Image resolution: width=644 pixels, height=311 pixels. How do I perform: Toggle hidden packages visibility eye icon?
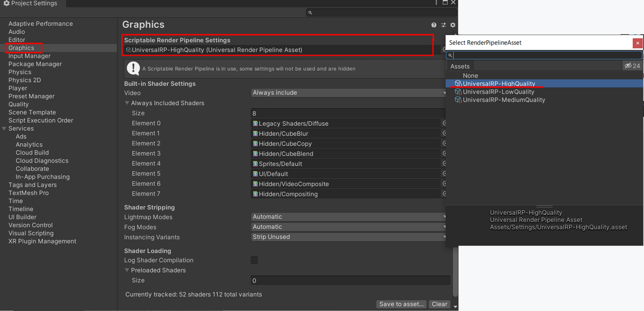[x=632, y=66]
